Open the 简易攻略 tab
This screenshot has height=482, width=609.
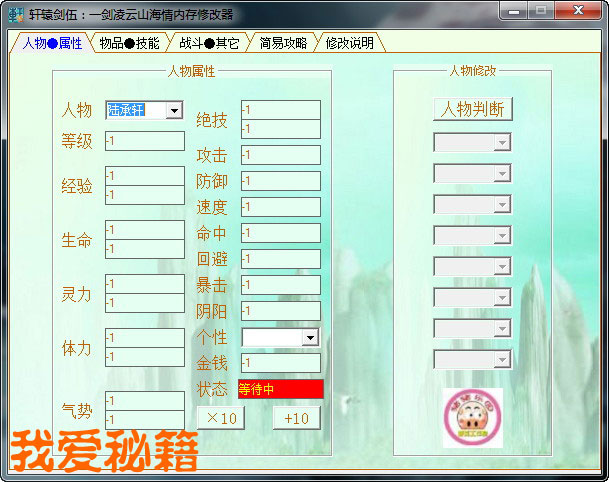[283, 43]
